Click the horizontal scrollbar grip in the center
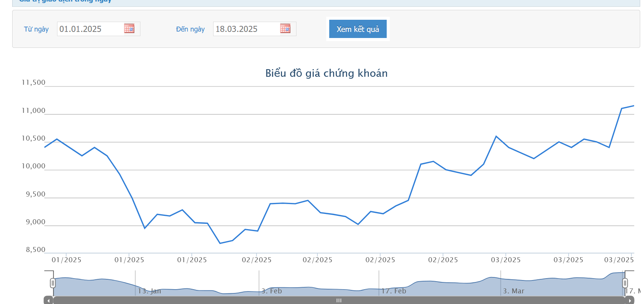This screenshot has width=644, height=304. click(339, 301)
